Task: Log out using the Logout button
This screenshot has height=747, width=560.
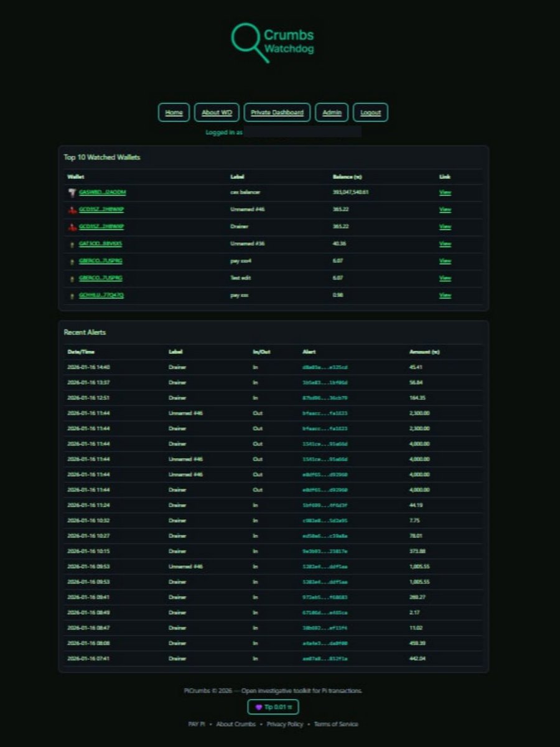Action: tap(371, 113)
